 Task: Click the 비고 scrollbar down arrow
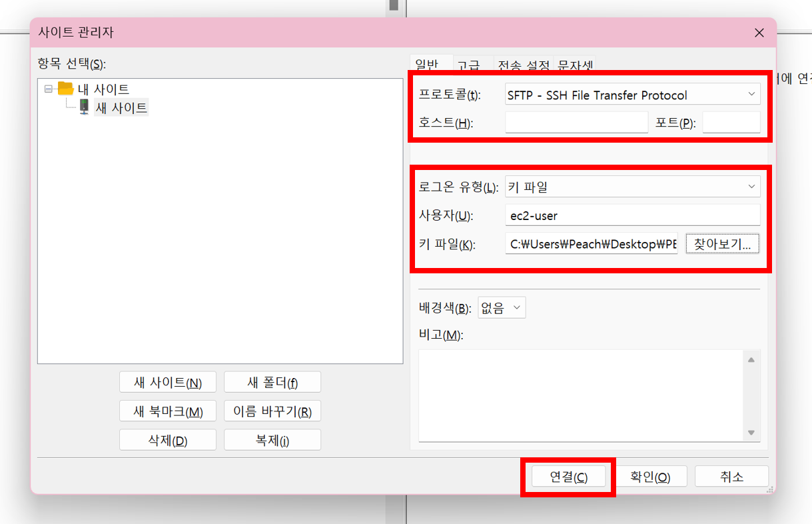coord(751,433)
